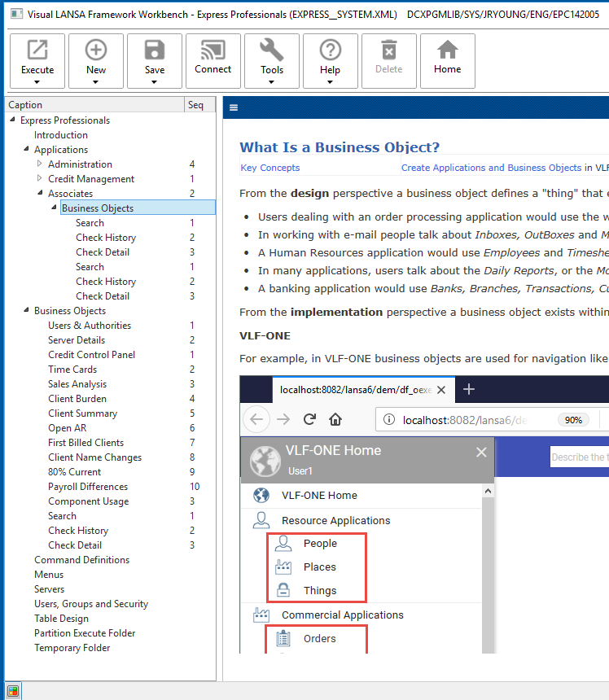Open Create Applications and Business Objects link
This screenshot has width=609, height=700.
click(491, 168)
